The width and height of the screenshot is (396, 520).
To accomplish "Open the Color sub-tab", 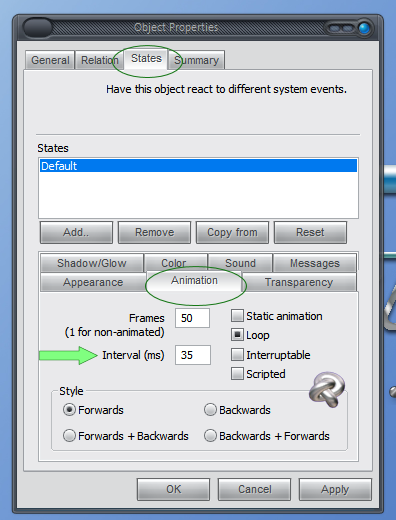I will 176,263.
